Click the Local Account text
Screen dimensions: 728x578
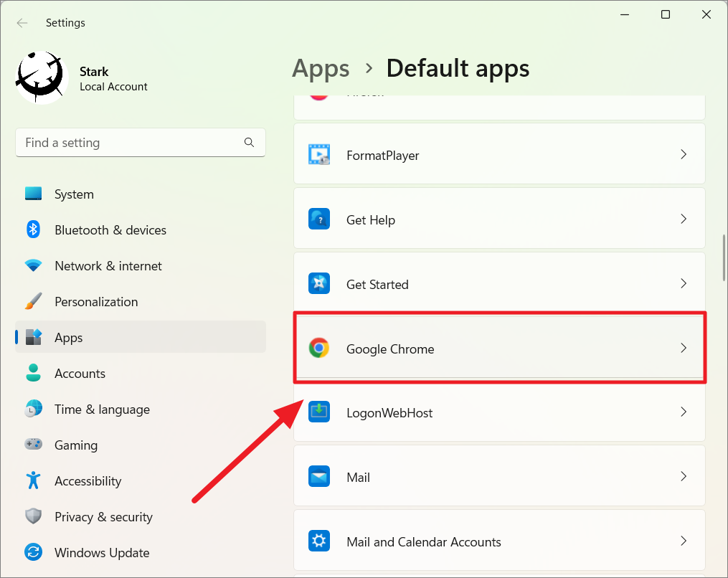click(113, 87)
